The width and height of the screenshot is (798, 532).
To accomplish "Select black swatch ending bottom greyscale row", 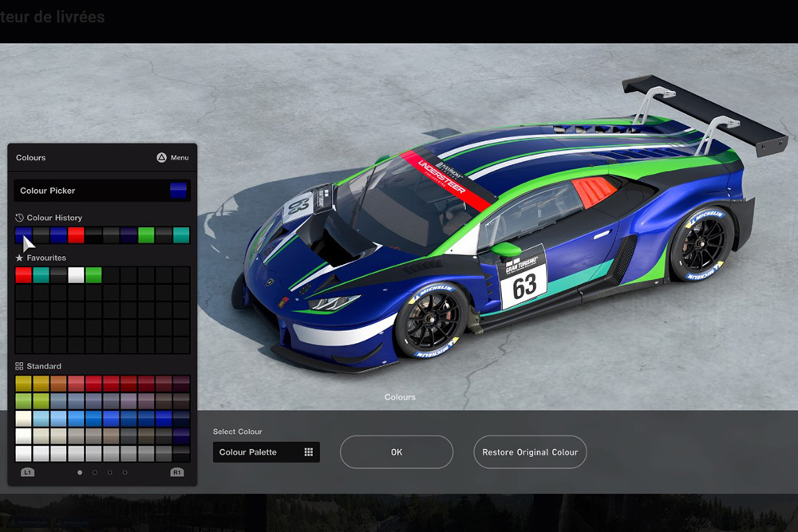I will point(181,453).
